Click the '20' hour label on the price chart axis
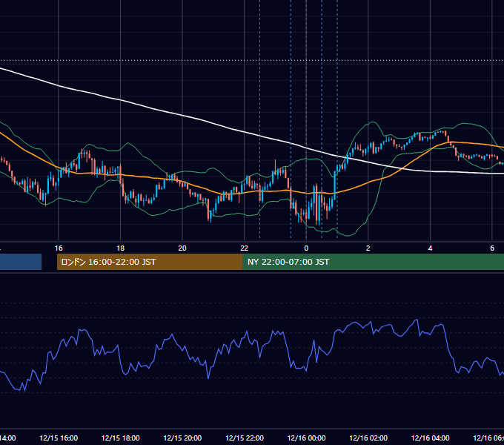 (x=182, y=248)
